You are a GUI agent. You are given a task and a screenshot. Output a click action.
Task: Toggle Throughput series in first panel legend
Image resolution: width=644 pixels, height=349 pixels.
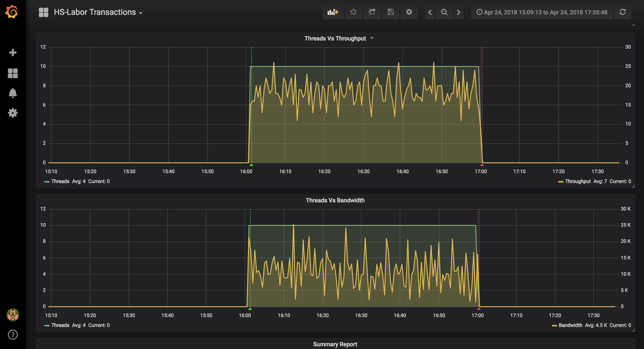point(577,181)
